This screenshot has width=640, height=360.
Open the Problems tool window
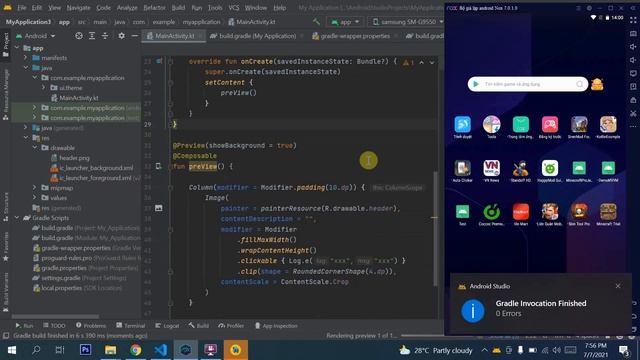(x=91, y=325)
